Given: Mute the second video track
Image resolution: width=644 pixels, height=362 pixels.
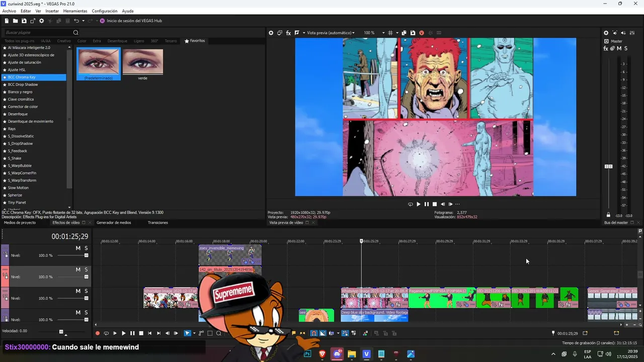Looking at the screenshot, I should [x=78, y=270].
